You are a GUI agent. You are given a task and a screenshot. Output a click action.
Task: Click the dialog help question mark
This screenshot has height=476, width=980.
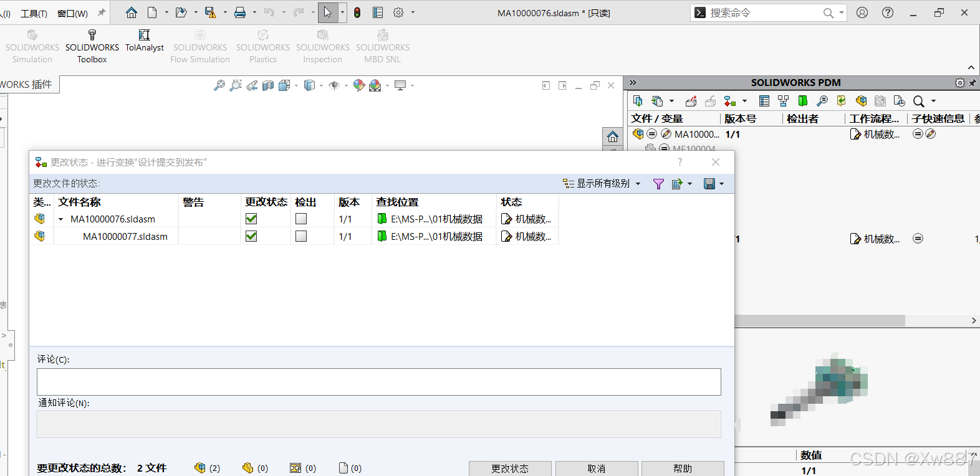[680, 162]
